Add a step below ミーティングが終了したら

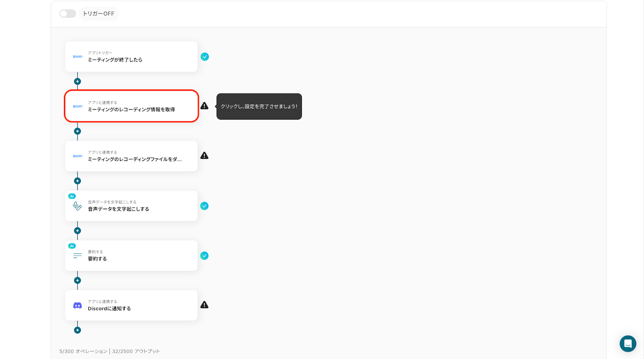coord(78,81)
